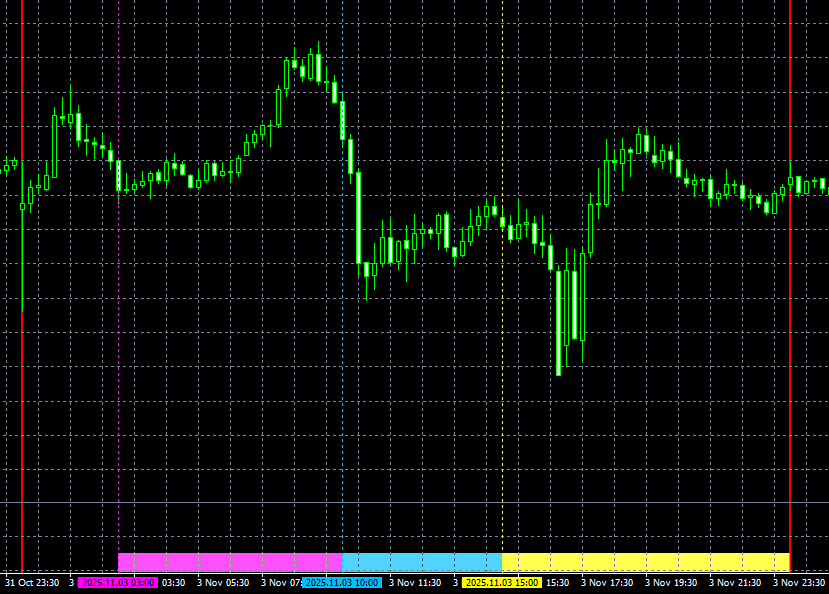
Task: Click the 3 Nov 17:30 axis label
Action: [x=607, y=583]
